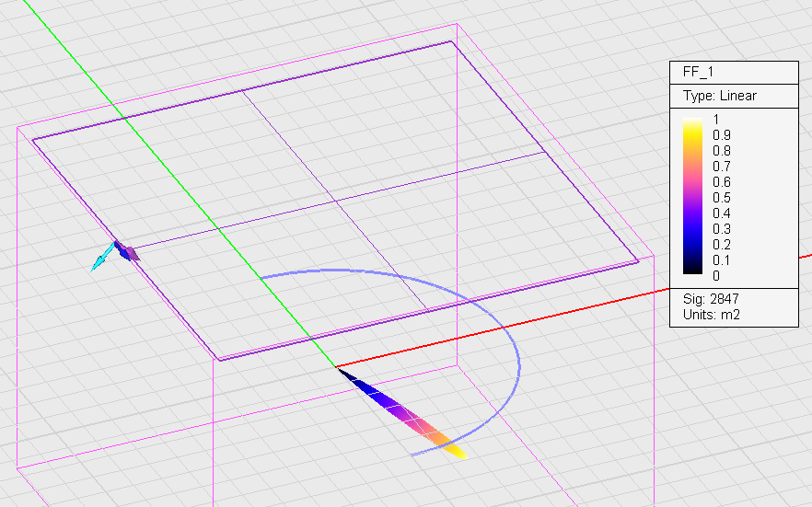Click the legend scale value 0.1
This screenshot has width=812, height=507.
722,260
